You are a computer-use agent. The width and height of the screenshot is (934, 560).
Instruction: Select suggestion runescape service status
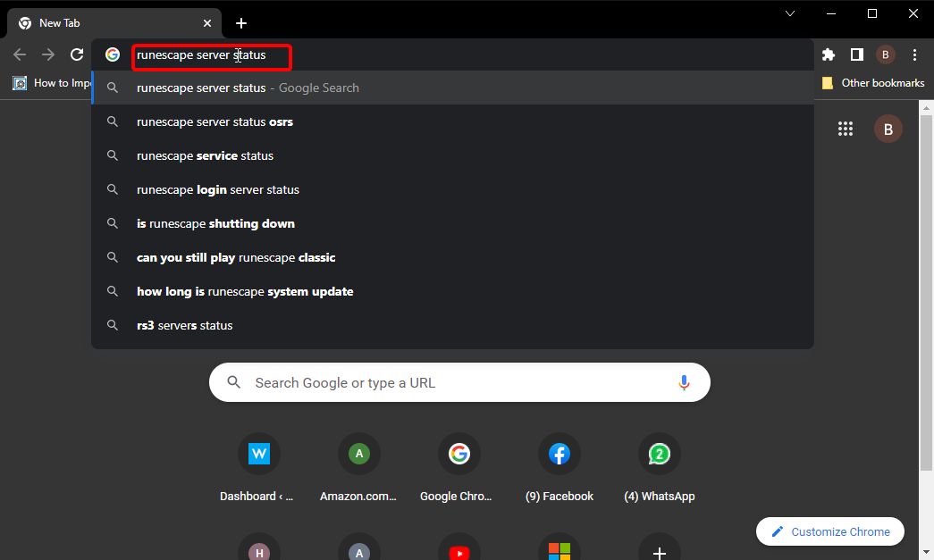pyautogui.click(x=453, y=156)
